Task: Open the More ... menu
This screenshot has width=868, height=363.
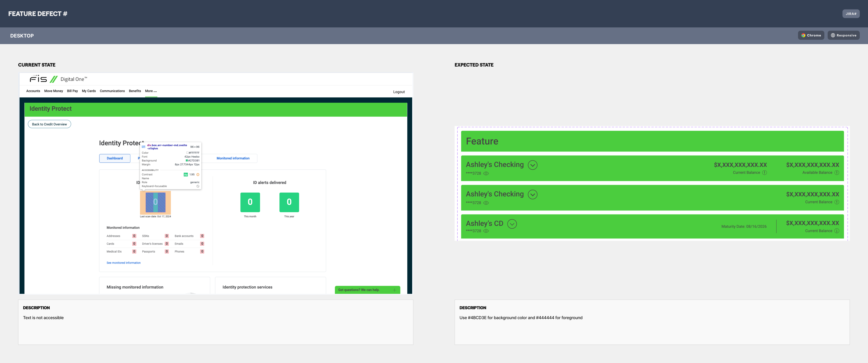Action: click(x=151, y=91)
